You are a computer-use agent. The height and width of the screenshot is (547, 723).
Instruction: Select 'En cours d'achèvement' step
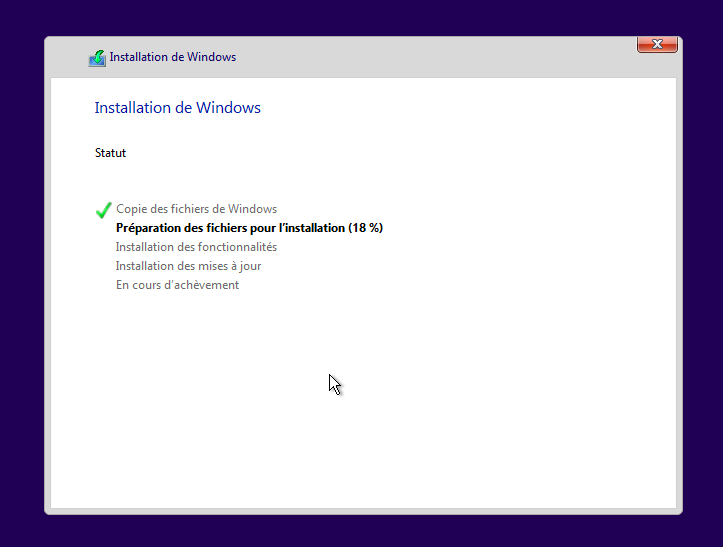coord(178,285)
